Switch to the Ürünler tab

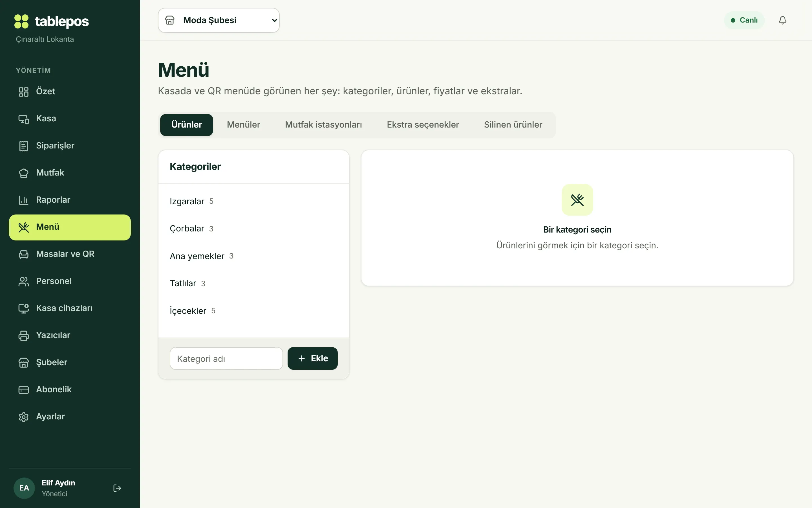pyautogui.click(x=187, y=125)
